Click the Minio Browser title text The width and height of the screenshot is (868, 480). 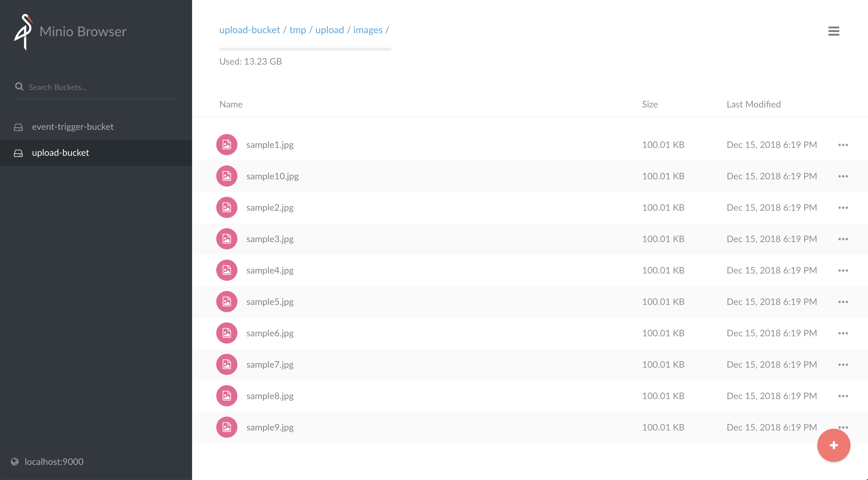click(x=83, y=31)
